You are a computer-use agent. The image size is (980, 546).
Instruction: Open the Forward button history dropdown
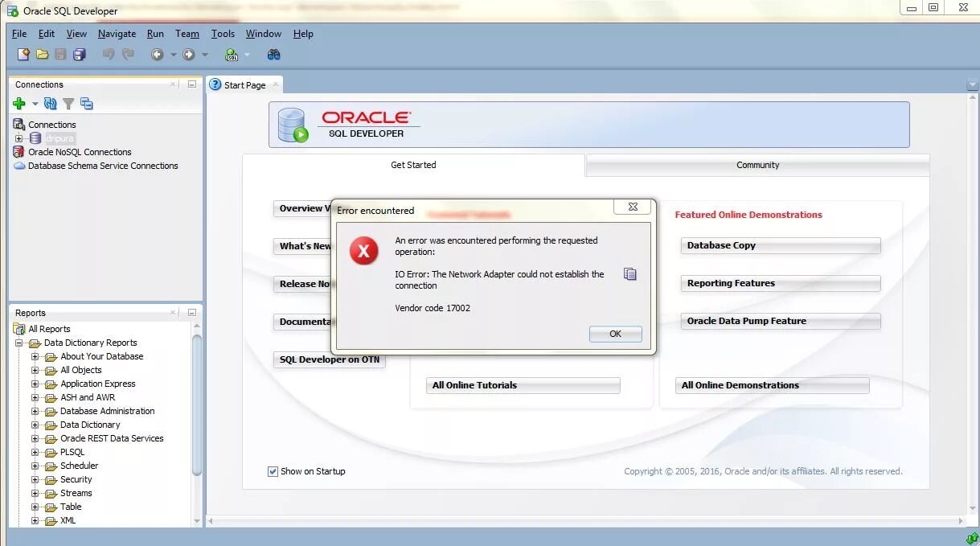pyautogui.click(x=205, y=55)
